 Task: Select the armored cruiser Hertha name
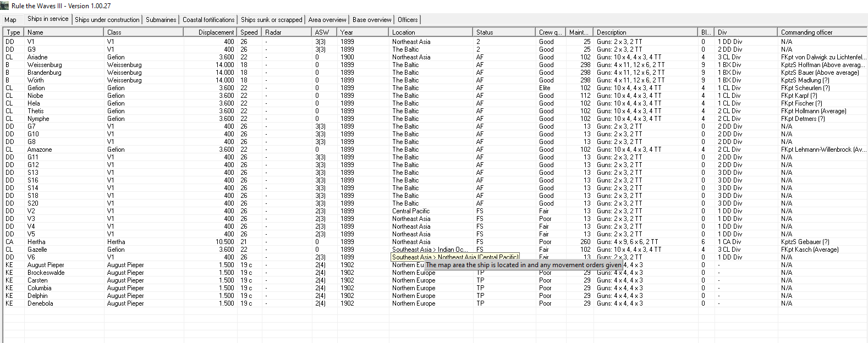coord(36,242)
